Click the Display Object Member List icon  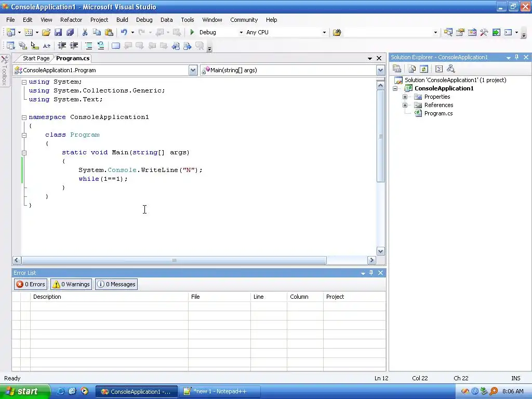pyautogui.click(x=11, y=46)
